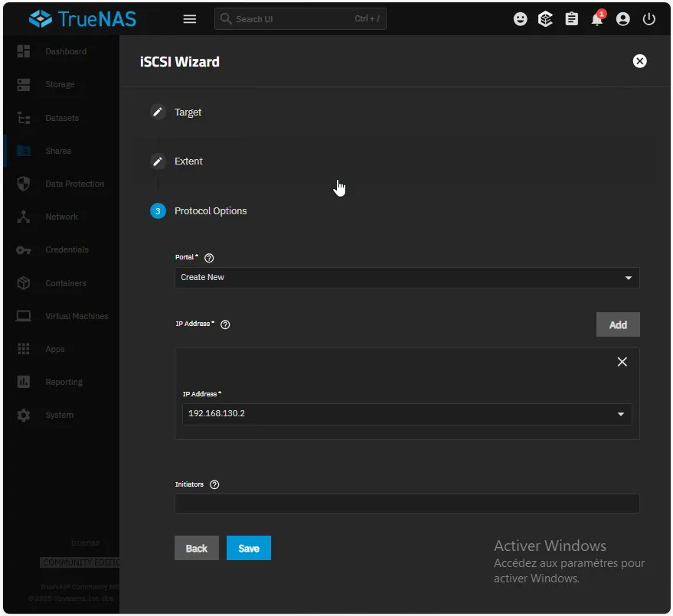Click the power button icon
Viewport: 673px width, 616px height.
tap(649, 19)
